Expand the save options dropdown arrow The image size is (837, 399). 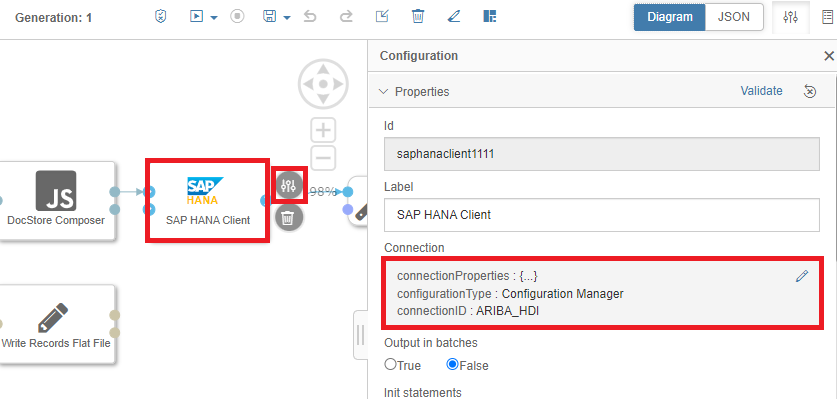pos(287,18)
